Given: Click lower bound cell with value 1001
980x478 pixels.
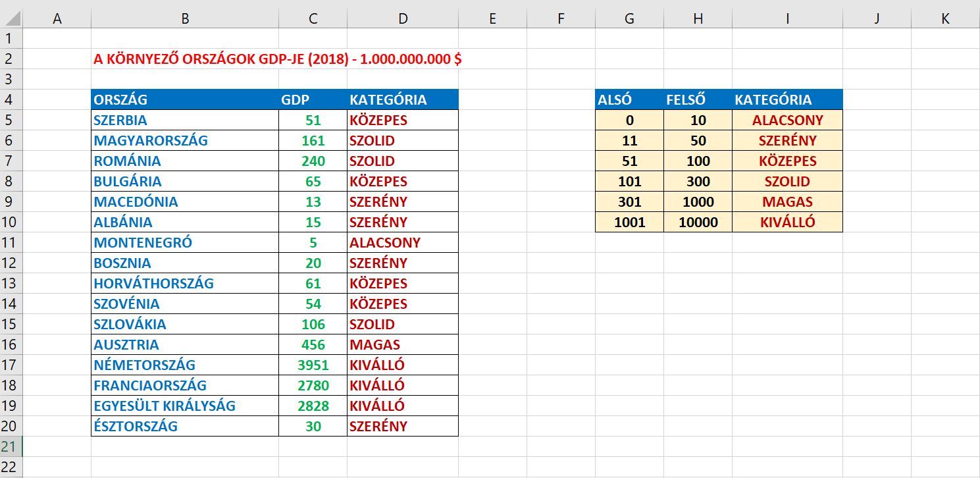Looking at the screenshot, I should coord(630,222).
